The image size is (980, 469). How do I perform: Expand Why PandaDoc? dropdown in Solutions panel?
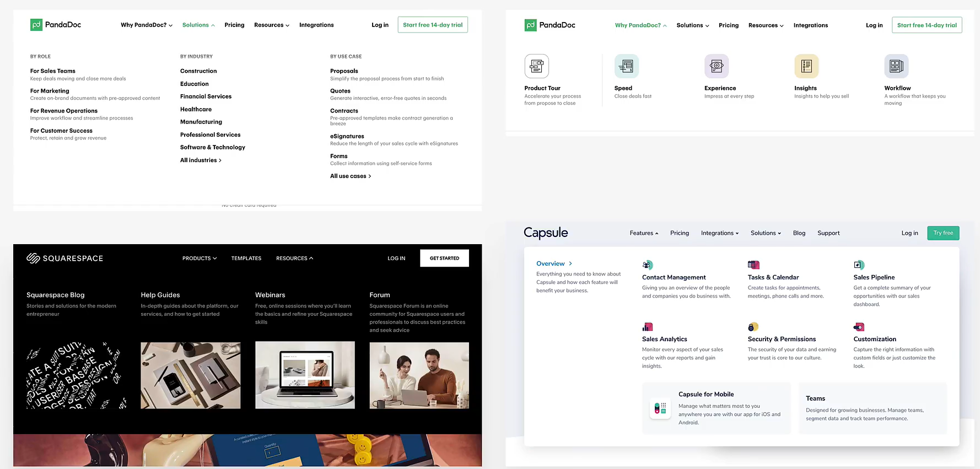click(147, 25)
